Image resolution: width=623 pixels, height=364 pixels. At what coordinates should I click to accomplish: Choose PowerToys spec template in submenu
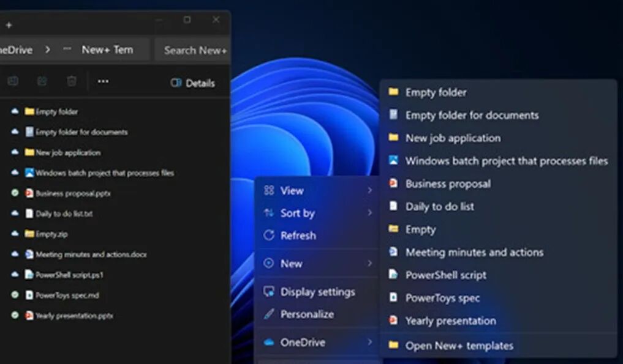click(x=498, y=298)
